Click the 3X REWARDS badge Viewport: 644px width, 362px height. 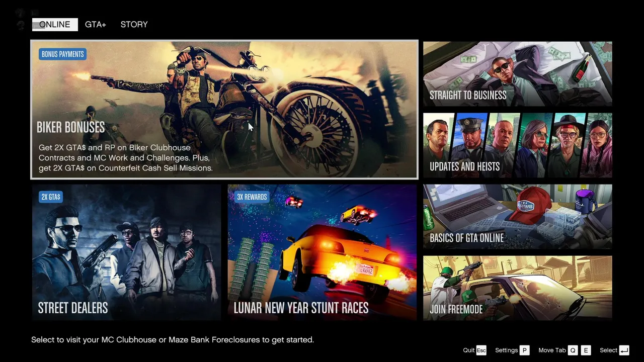(x=252, y=197)
